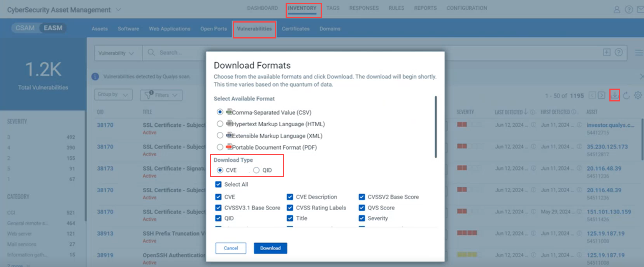Open QID 38913 link

(105, 234)
